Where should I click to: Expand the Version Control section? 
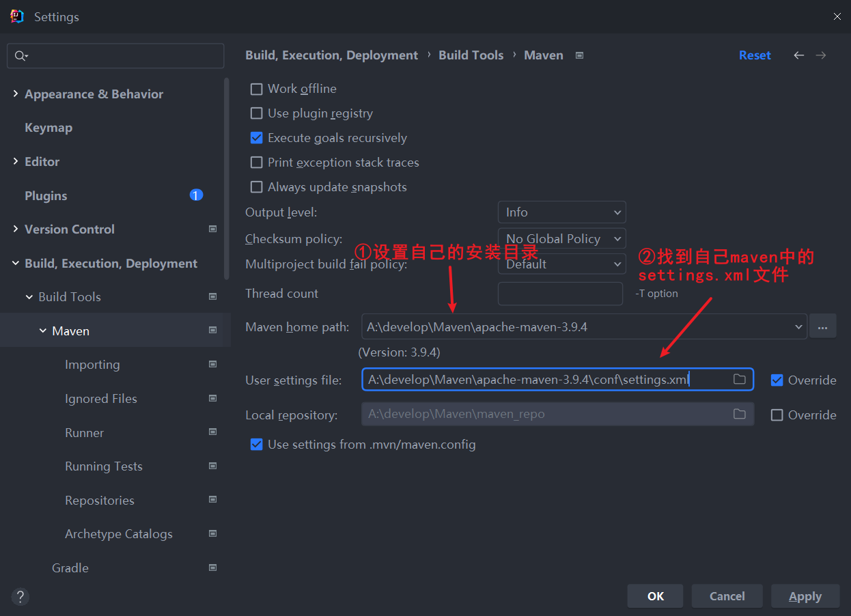(x=15, y=229)
